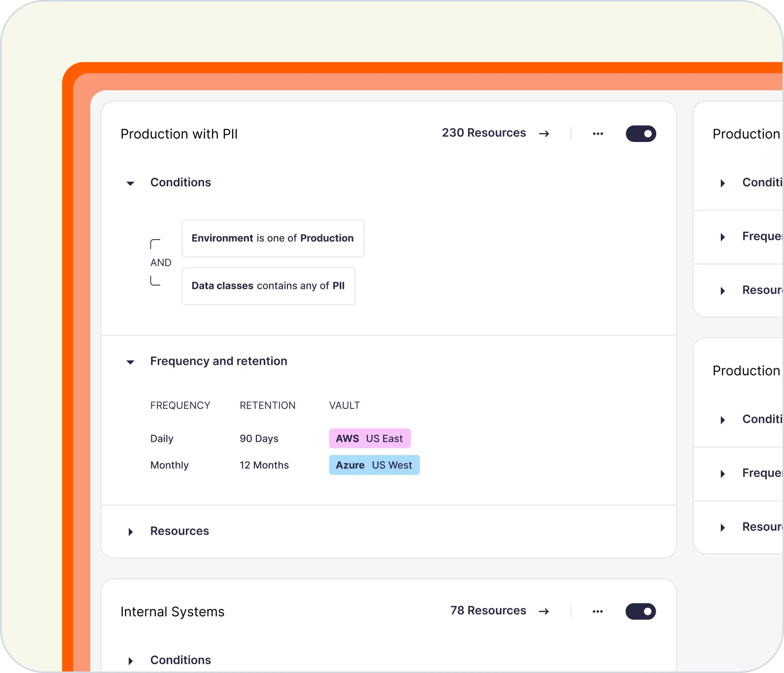Click the AWS US East vault tag
The height and width of the screenshot is (673, 784).
pyautogui.click(x=370, y=438)
